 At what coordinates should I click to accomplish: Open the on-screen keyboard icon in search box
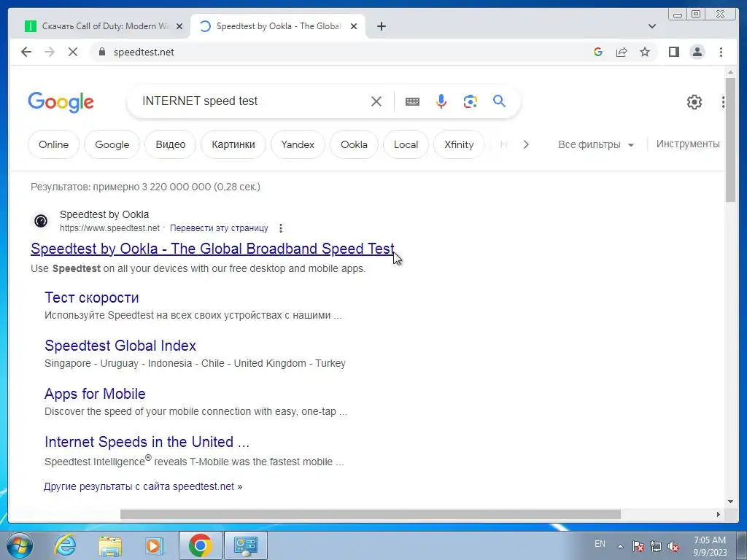point(412,101)
